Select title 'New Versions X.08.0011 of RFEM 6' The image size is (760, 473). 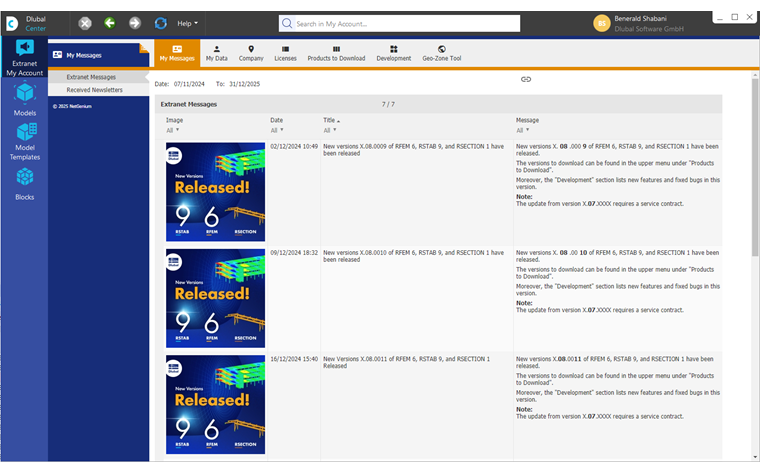tap(407, 363)
